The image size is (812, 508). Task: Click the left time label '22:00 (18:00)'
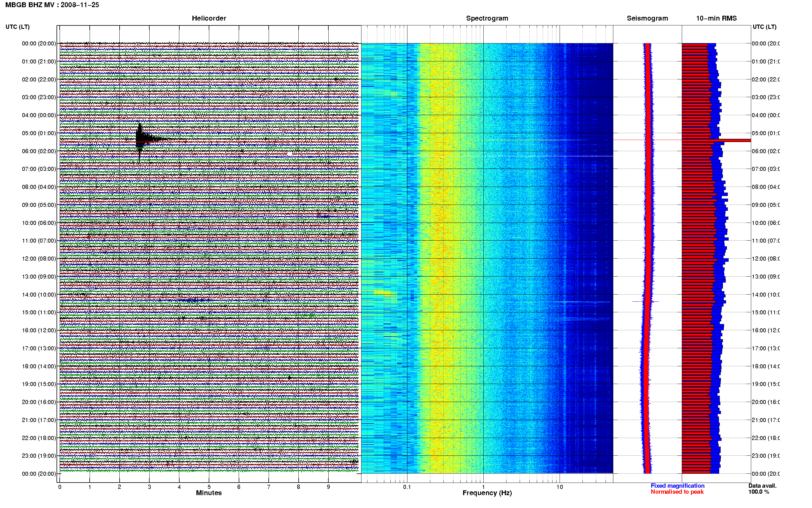tap(39, 438)
